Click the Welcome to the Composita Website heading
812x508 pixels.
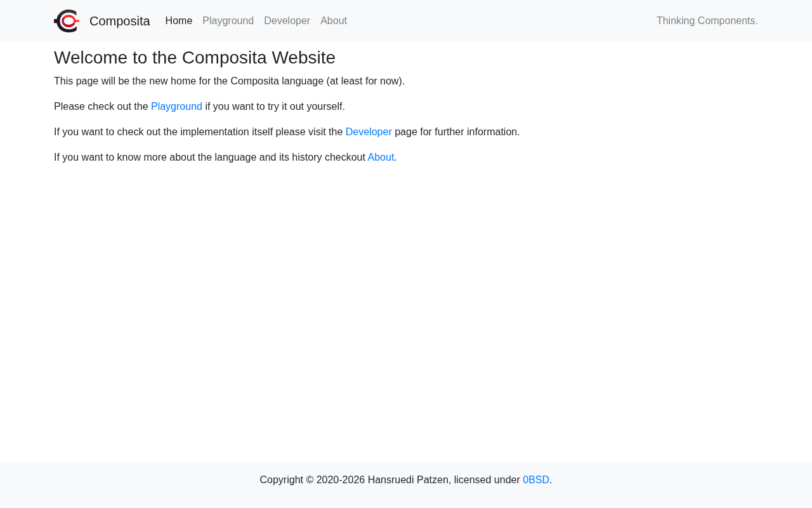coord(195,58)
